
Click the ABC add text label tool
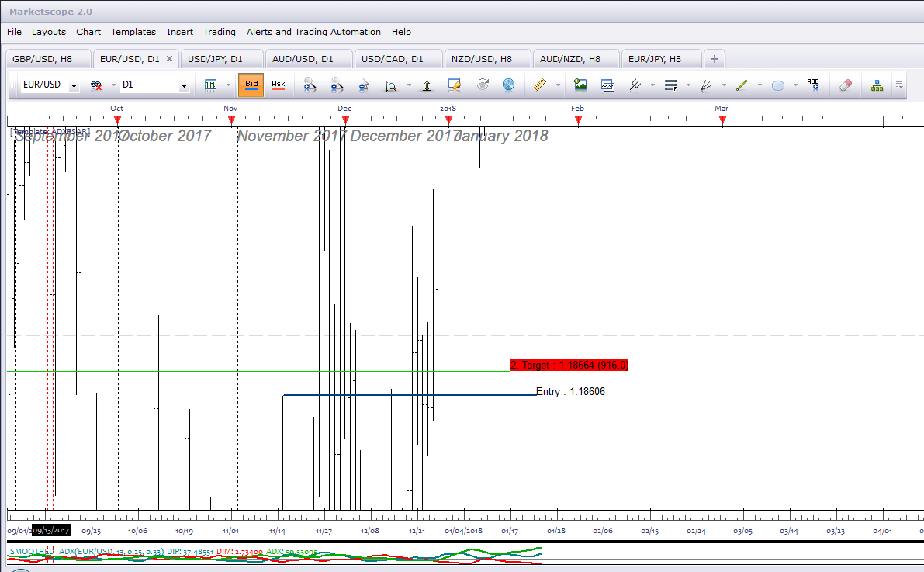[813, 85]
